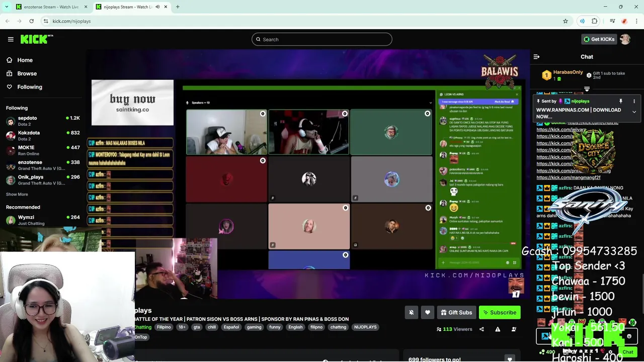Click the user icon beside report

point(514,329)
